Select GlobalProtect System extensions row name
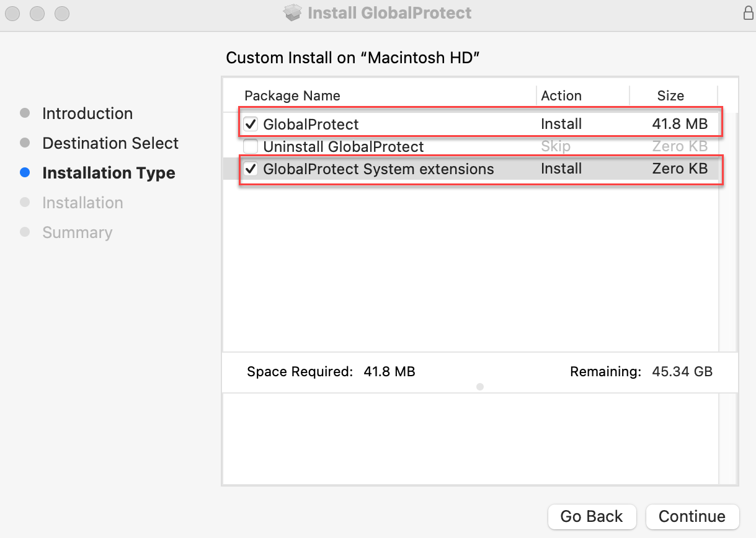756x538 pixels. [378, 169]
